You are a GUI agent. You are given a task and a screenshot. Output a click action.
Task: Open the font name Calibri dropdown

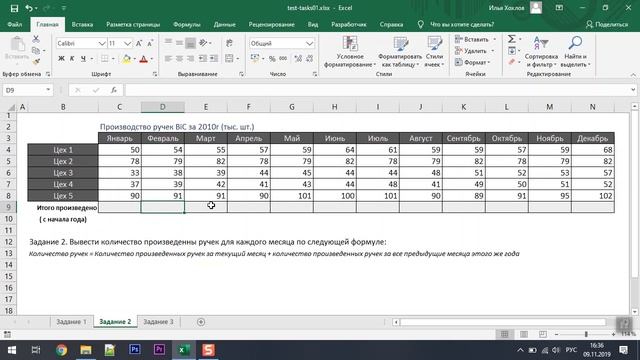point(102,43)
